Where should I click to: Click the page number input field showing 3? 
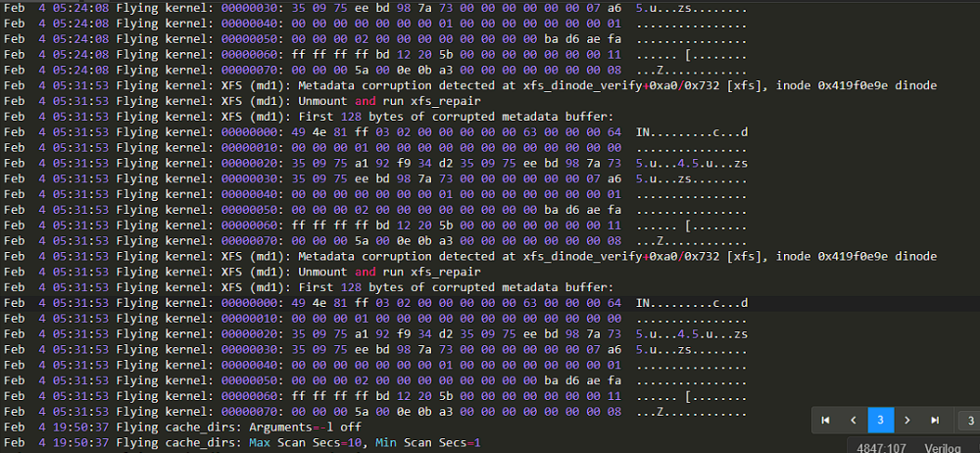point(969,421)
